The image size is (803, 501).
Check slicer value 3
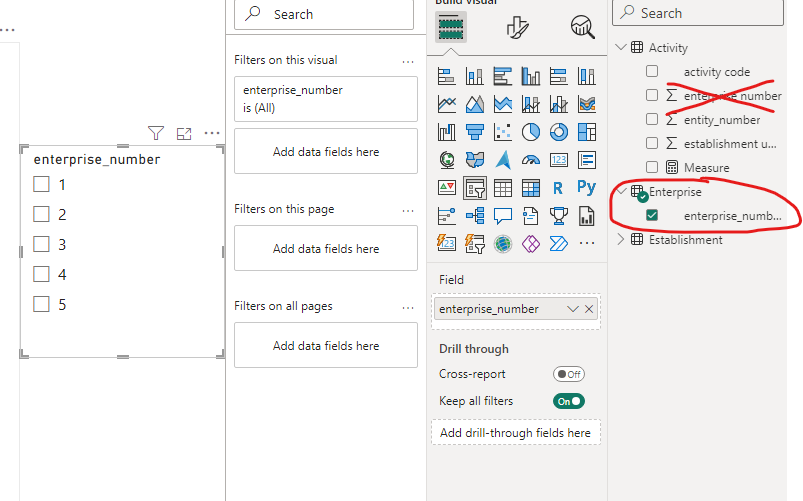tap(41, 244)
